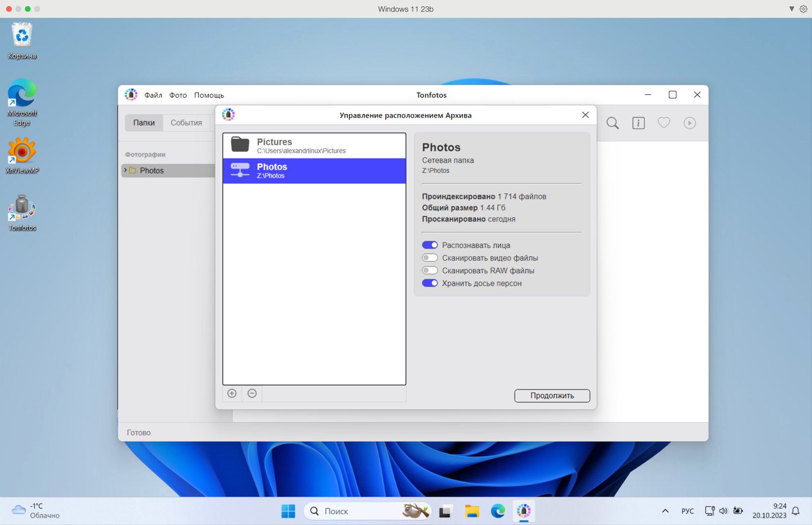Open File Explorer on the taskbar
This screenshot has height=525, width=812.
[472, 511]
